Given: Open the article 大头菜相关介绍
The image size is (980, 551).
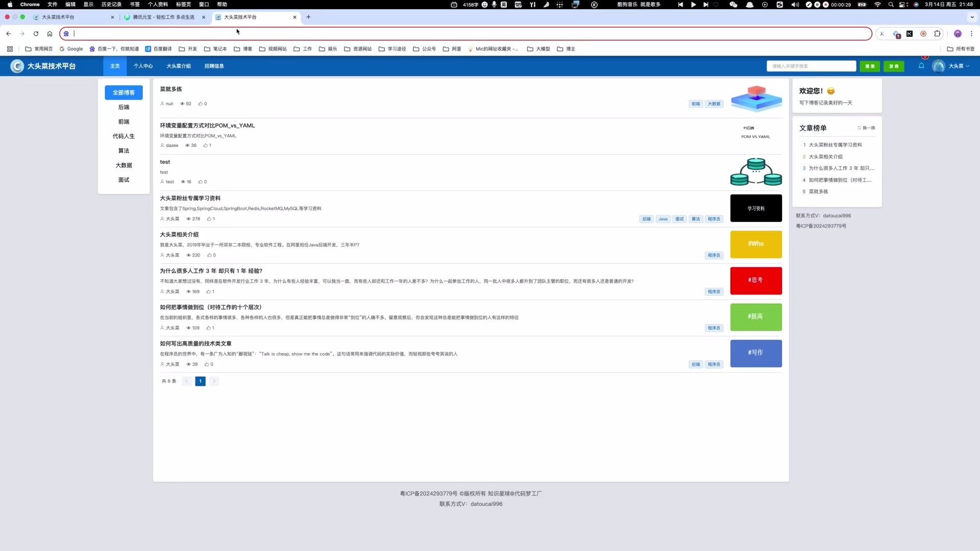Looking at the screenshot, I should [x=179, y=235].
